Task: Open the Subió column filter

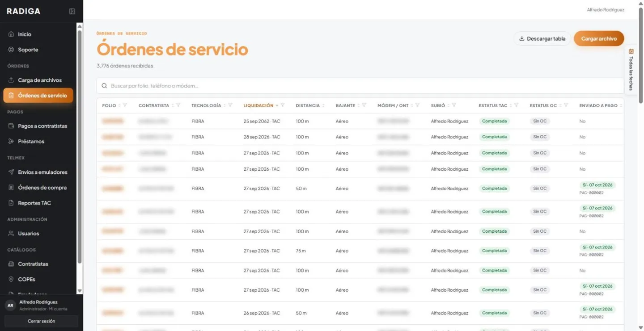Action: click(454, 105)
